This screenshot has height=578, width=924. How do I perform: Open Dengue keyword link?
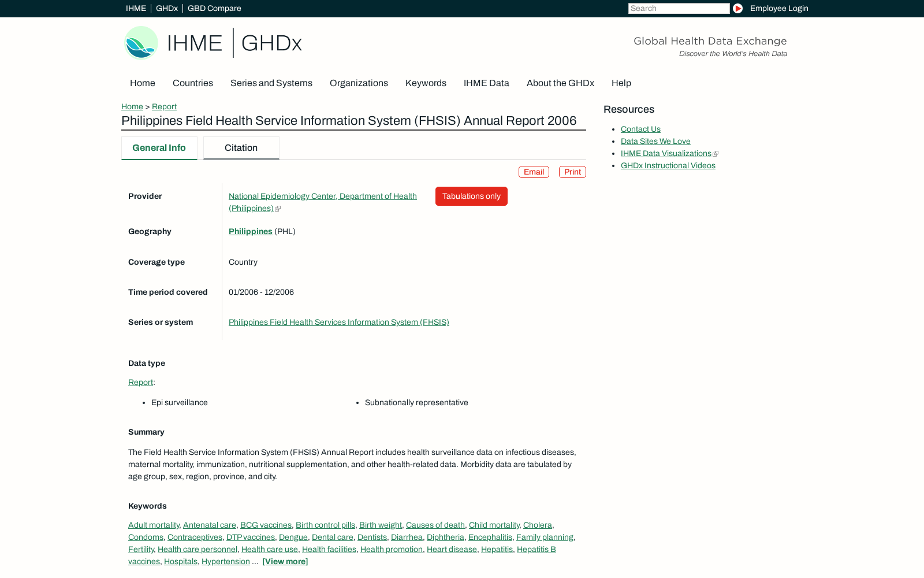coord(293,537)
